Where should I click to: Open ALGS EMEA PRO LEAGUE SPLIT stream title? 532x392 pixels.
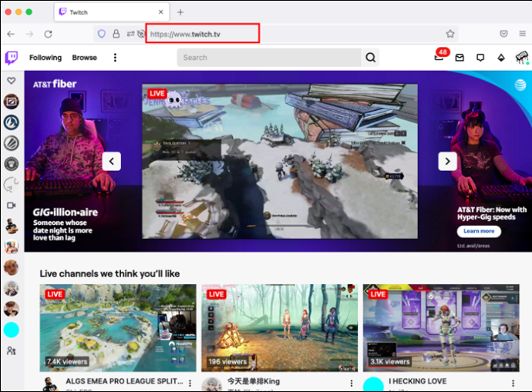pos(124,381)
